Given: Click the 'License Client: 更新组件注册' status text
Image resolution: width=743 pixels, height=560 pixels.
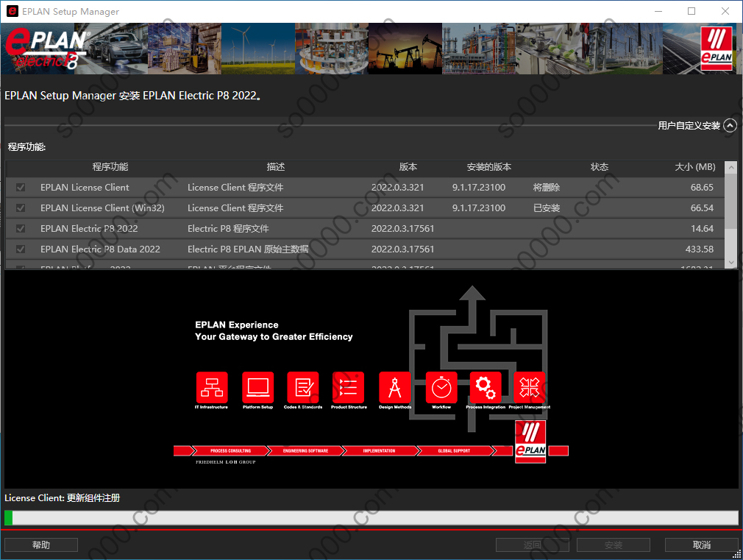Looking at the screenshot, I should click(62, 498).
